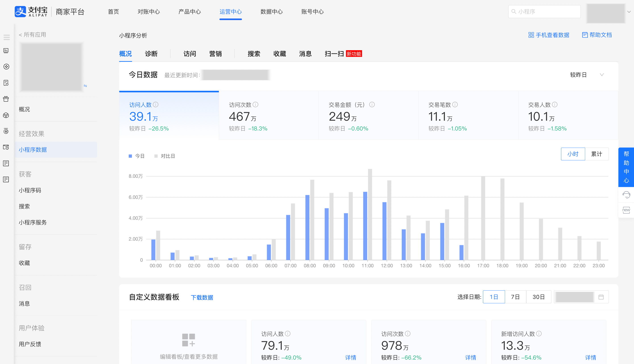Expand the account menu chevron at top right
Viewport: 634px width, 364px height.
coord(629,12)
